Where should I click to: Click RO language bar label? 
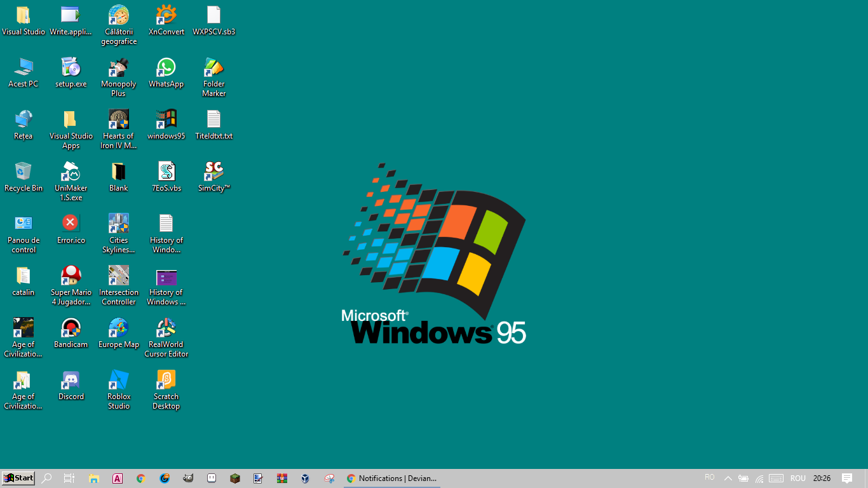710,477
